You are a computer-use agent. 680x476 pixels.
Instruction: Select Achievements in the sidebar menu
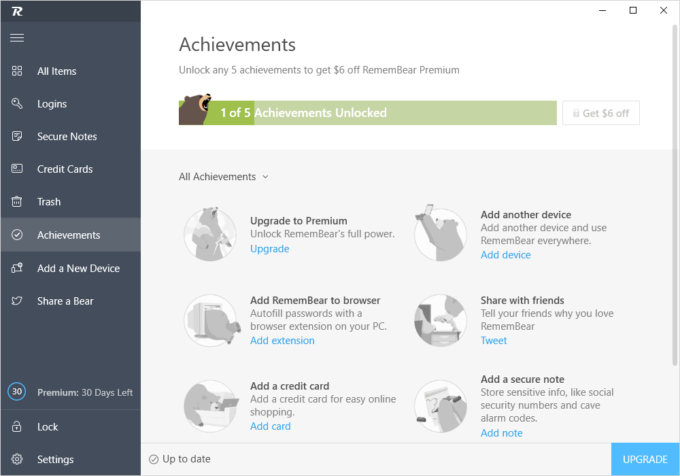click(71, 235)
